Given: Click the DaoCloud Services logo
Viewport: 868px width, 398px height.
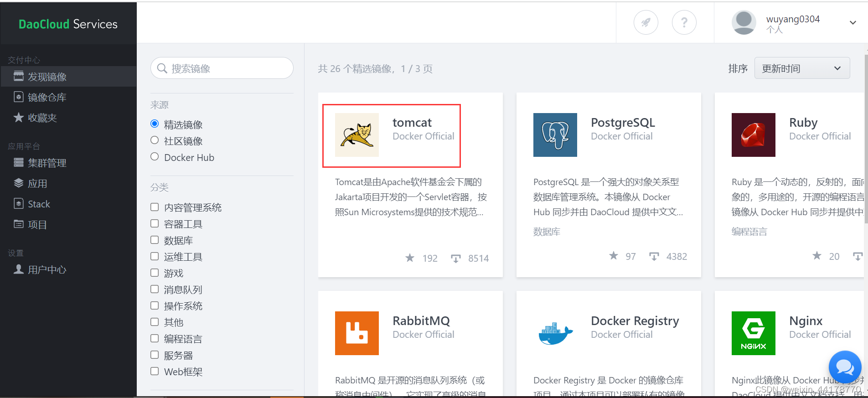Looking at the screenshot, I should click(x=68, y=24).
